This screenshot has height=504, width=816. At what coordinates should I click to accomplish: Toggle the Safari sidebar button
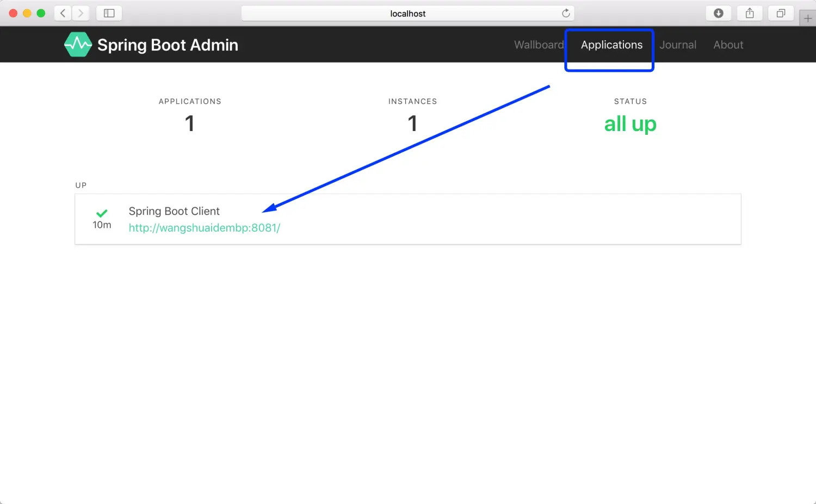(x=109, y=13)
